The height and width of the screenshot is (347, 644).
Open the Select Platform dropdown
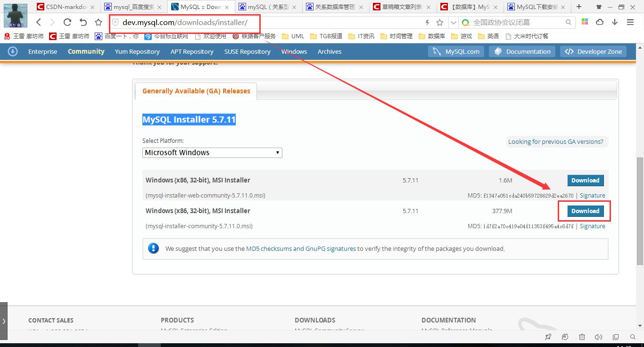coord(212,152)
